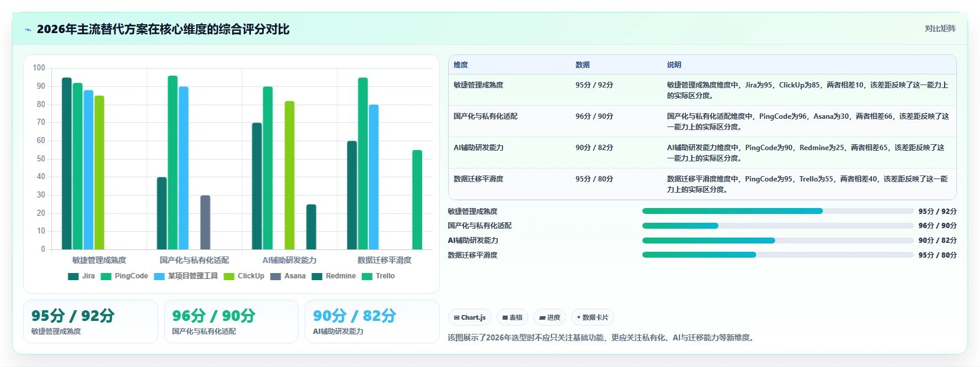Image resolution: width=980 pixels, height=367 pixels.
Task: Click the AI辅助研发能力 x-axis label
Action: (x=289, y=260)
